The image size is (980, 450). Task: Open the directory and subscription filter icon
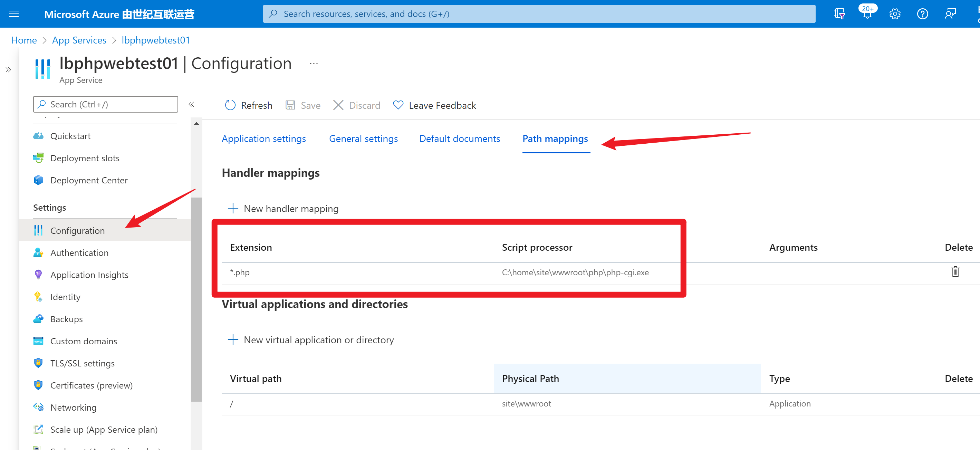pos(839,15)
